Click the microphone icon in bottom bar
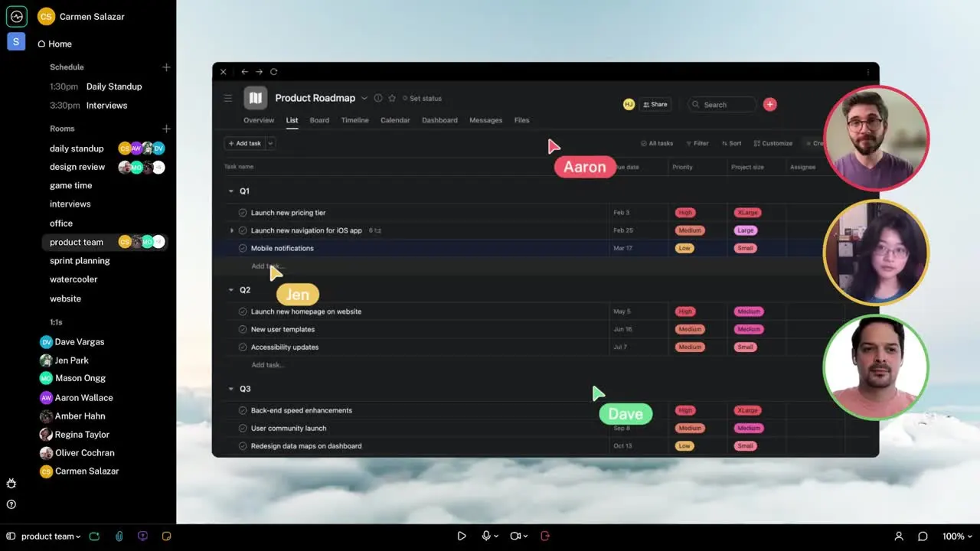980x551 pixels. point(485,536)
